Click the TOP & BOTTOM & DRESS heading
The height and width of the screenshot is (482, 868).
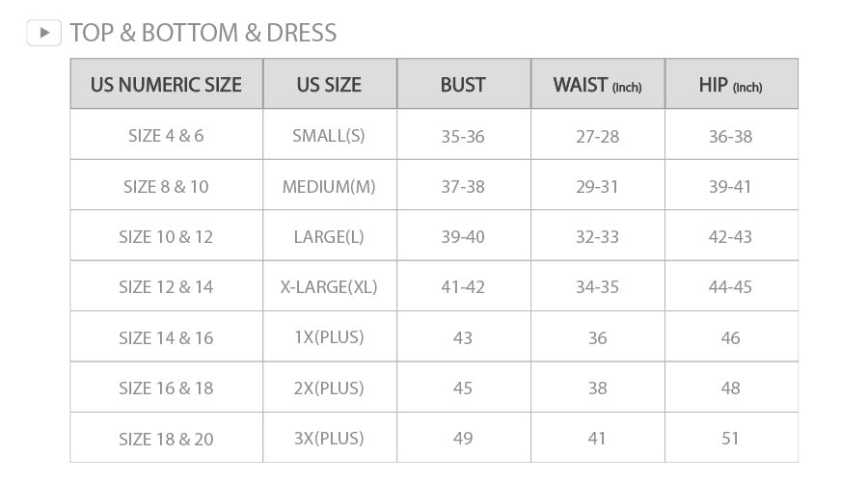tap(203, 33)
